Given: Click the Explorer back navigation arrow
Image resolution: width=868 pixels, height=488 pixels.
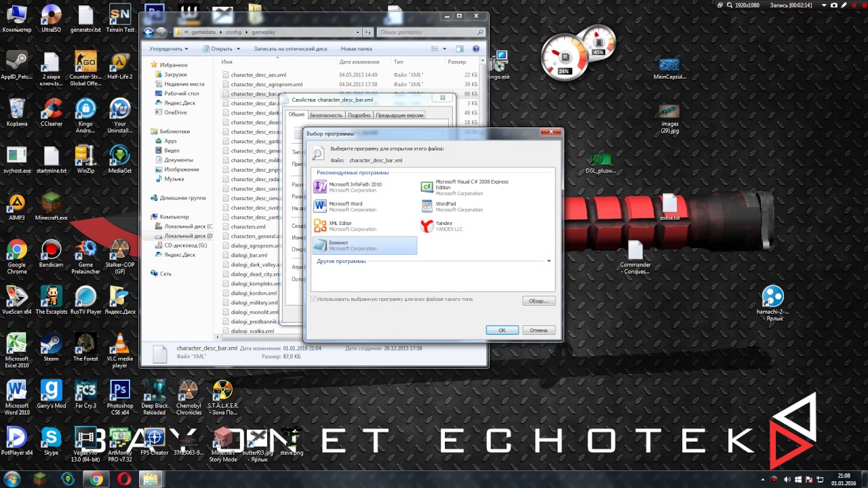Looking at the screenshot, I should coord(149,32).
